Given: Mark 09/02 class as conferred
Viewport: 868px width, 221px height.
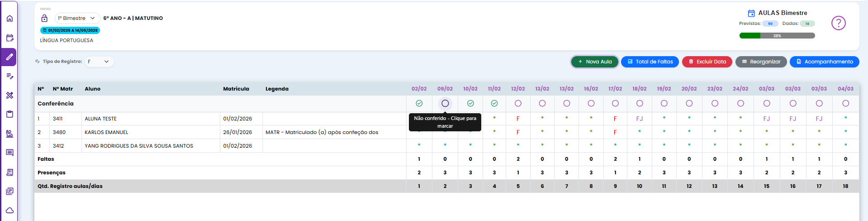Looking at the screenshot, I should point(445,104).
